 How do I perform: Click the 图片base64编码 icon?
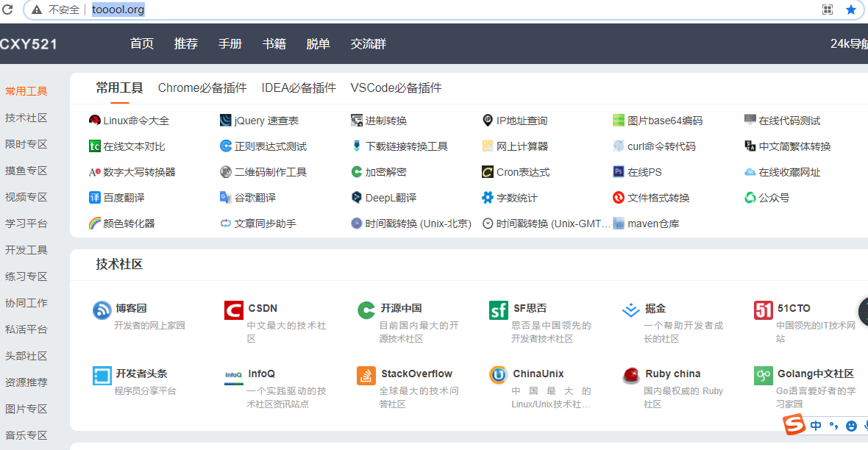[619, 120]
